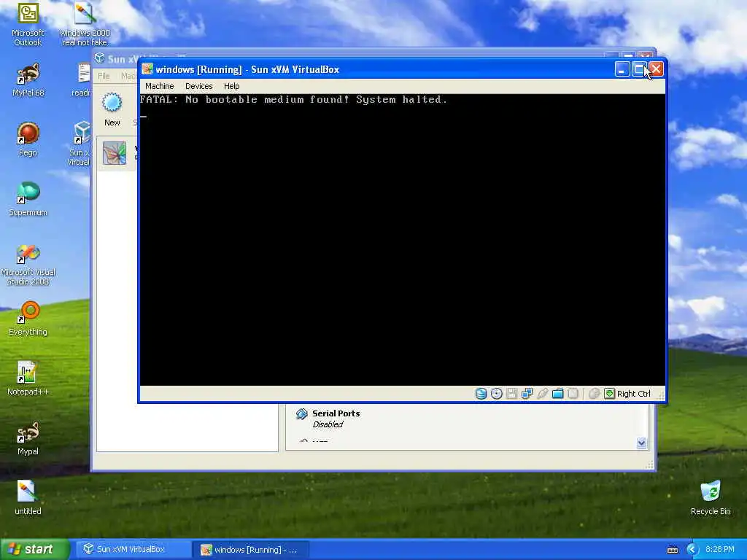Click the keyboard capture host key indicator
Image resolution: width=747 pixels, height=560 pixels.
[x=627, y=393]
